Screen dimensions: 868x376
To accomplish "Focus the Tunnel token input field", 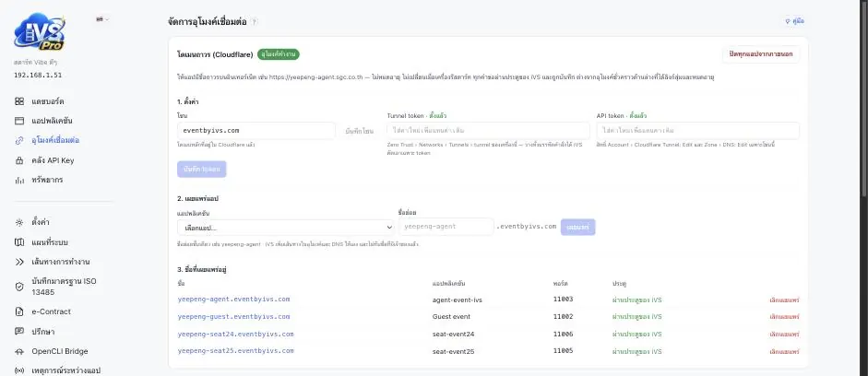I will [x=488, y=131].
